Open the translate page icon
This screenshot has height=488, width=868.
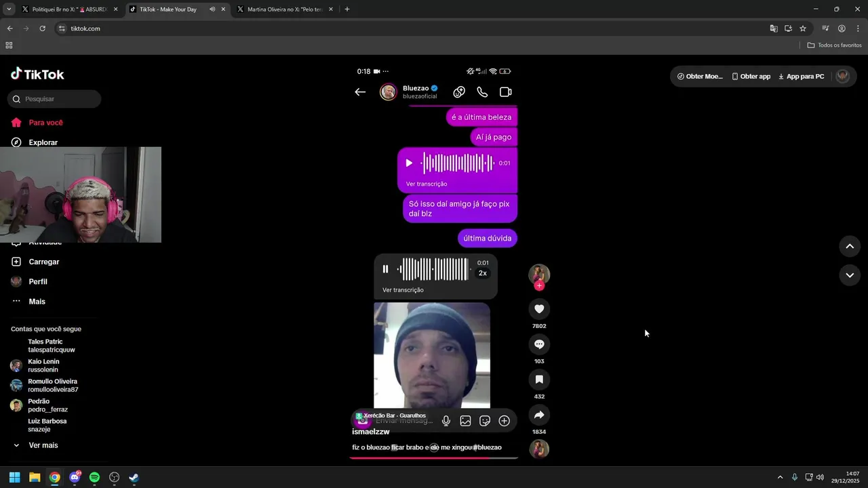point(774,28)
